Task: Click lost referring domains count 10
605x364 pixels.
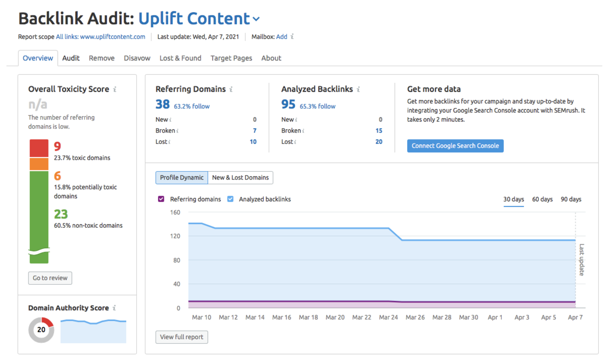Action: tap(253, 142)
